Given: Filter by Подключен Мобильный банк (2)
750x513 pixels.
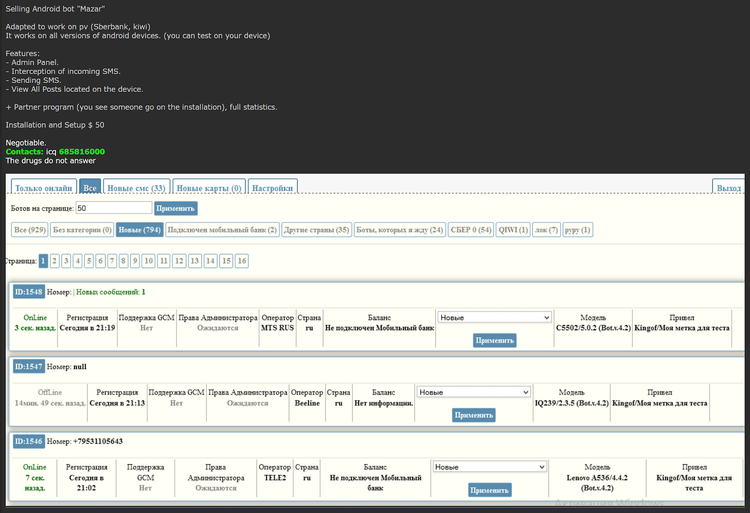Looking at the screenshot, I should point(222,230).
